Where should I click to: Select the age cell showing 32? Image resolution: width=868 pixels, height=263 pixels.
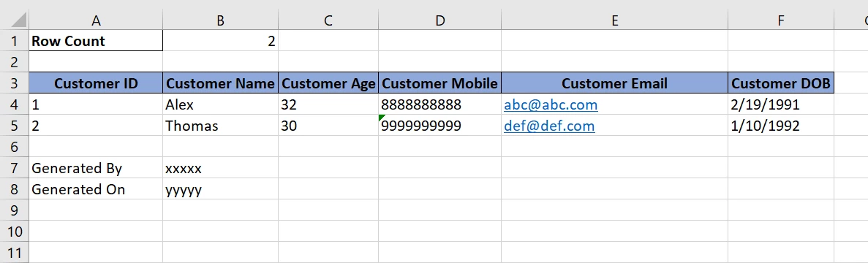[x=328, y=104]
